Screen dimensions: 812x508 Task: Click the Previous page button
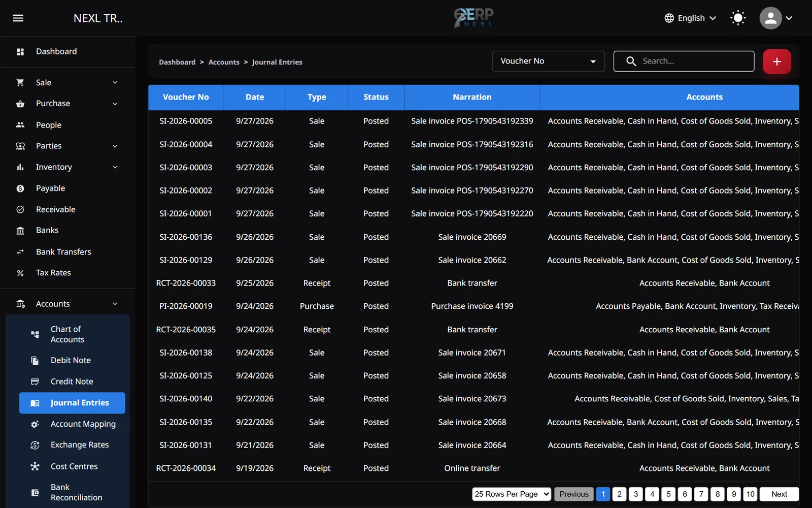574,494
